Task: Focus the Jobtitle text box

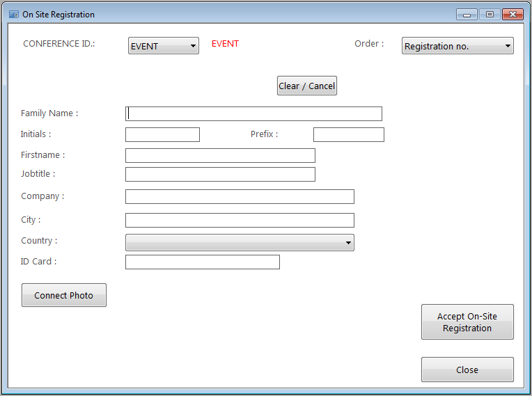Action: coord(220,174)
